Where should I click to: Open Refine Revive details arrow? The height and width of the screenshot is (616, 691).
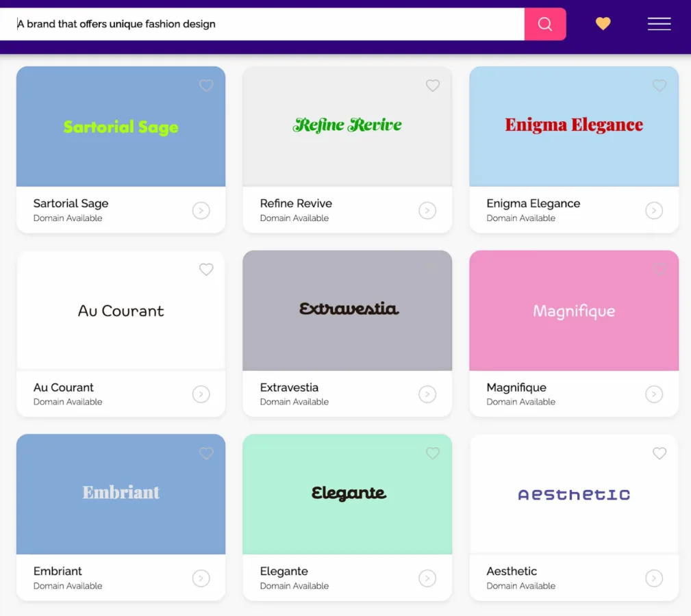pyautogui.click(x=427, y=211)
